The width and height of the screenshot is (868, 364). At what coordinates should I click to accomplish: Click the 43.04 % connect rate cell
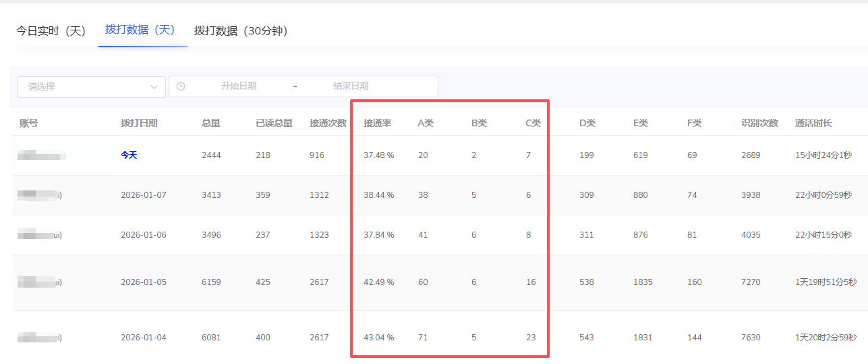[x=378, y=338]
